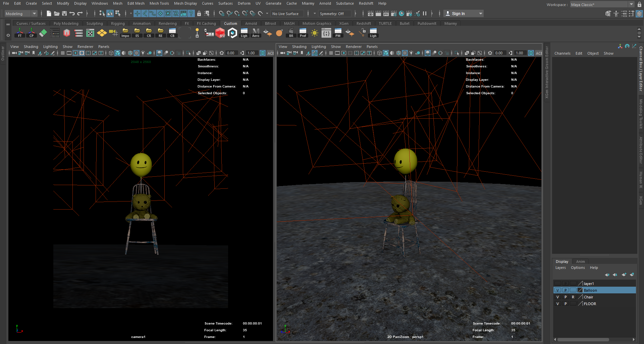
Task: Open left viewport Shading menu
Action: tap(31, 47)
